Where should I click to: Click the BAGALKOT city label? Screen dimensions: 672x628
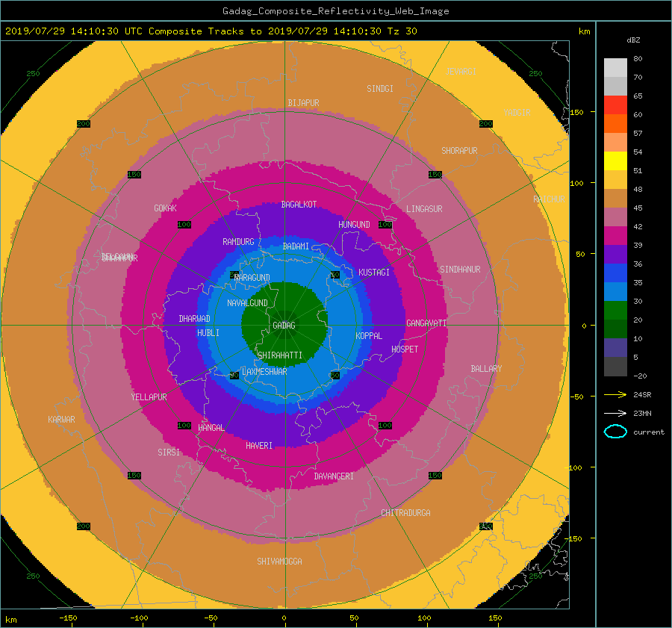(299, 205)
